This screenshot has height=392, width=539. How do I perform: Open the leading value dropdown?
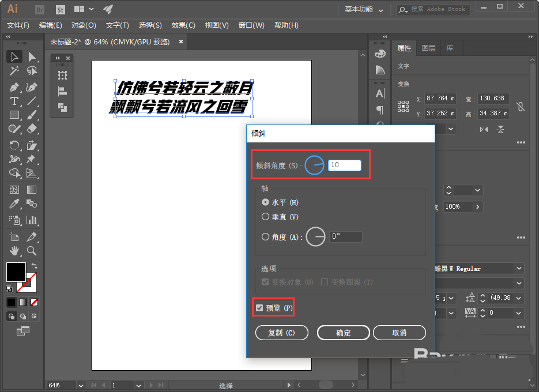519,298
